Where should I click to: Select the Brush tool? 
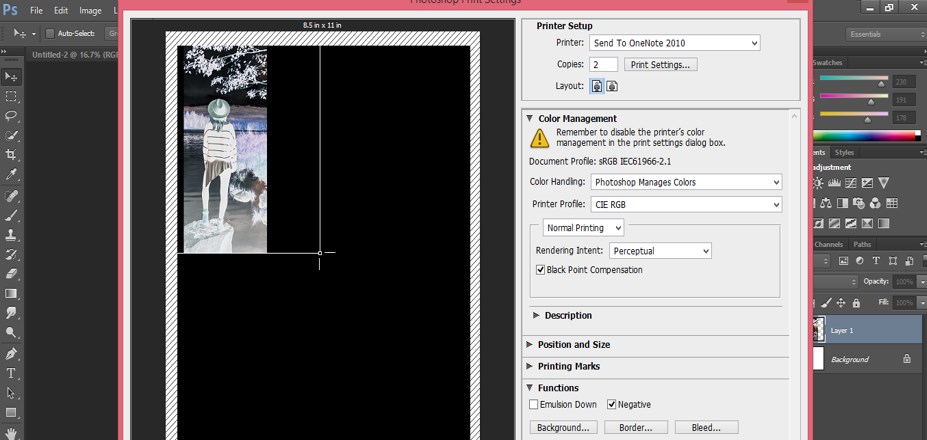coord(11,215)
